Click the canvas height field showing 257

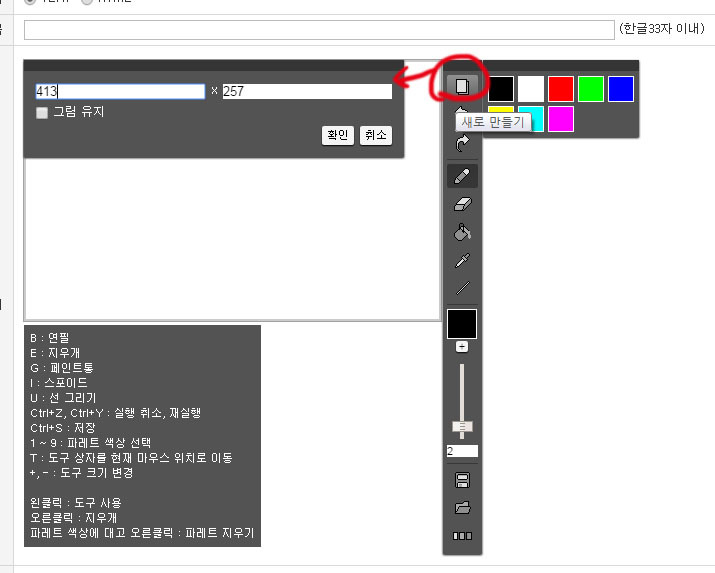(x=306, y=91)
